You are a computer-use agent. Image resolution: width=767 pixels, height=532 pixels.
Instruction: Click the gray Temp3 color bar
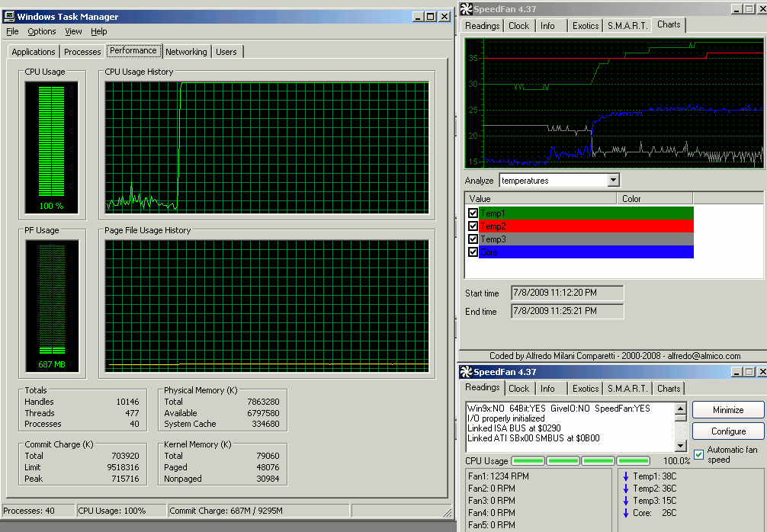click(x=586, y=239)
